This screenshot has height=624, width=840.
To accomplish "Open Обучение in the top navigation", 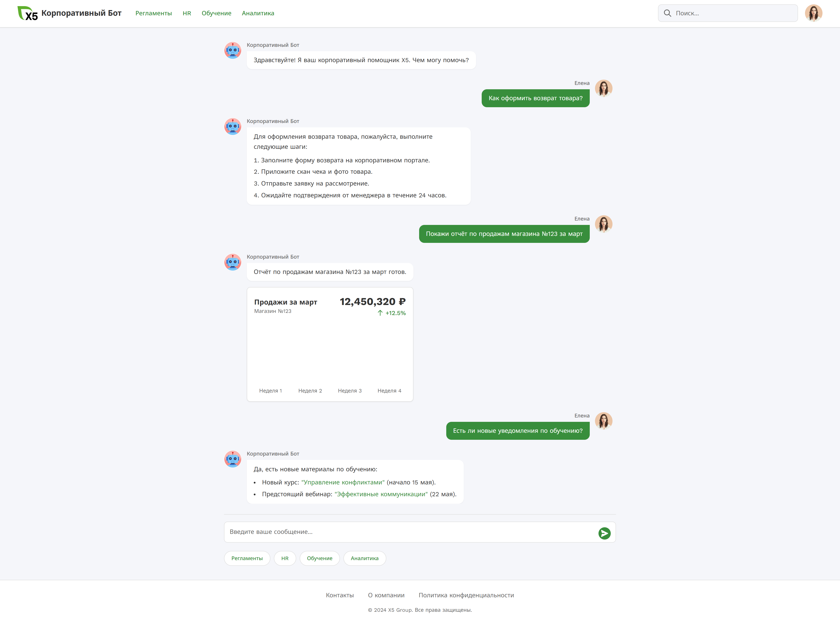I will 216,13.
